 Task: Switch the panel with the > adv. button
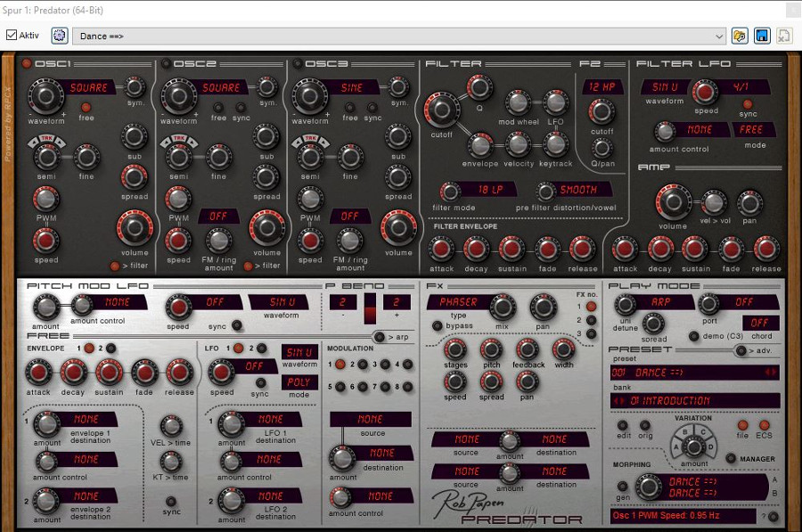click(741, 350)
